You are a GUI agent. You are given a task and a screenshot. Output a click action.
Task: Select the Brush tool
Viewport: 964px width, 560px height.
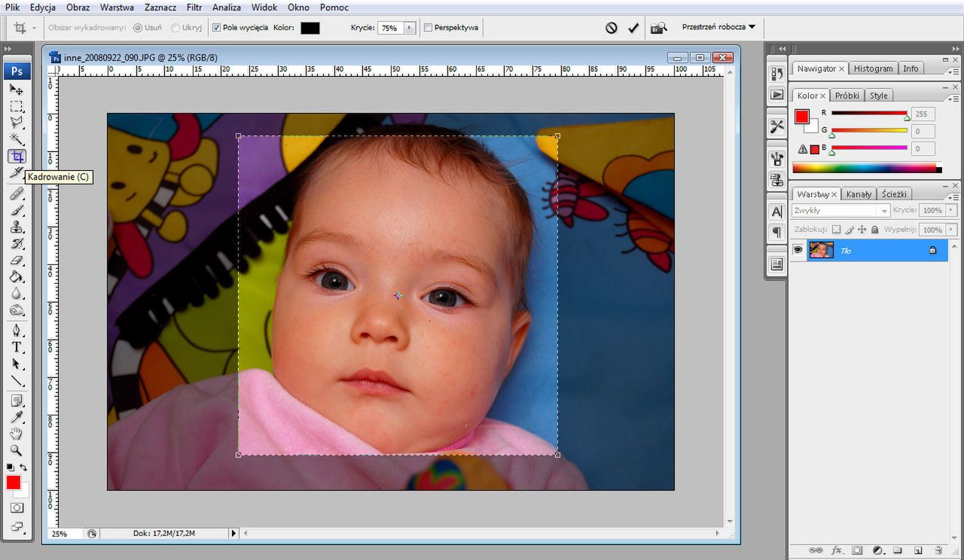pyautogui.click(x=17, y=211)
